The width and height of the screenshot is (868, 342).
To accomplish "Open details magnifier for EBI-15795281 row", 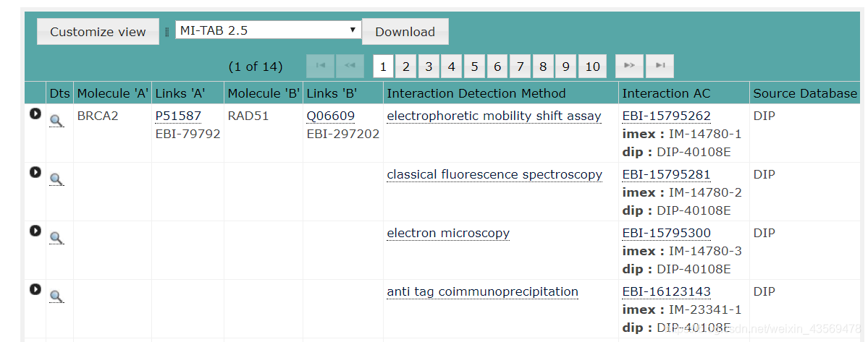I will [56, 179].
